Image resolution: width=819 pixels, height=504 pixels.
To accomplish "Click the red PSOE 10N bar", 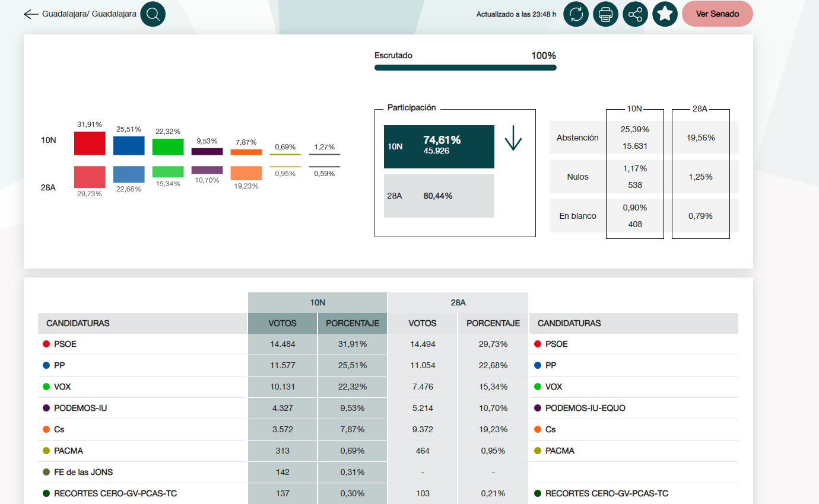I will pyautogui.click(x=90, y=143).
